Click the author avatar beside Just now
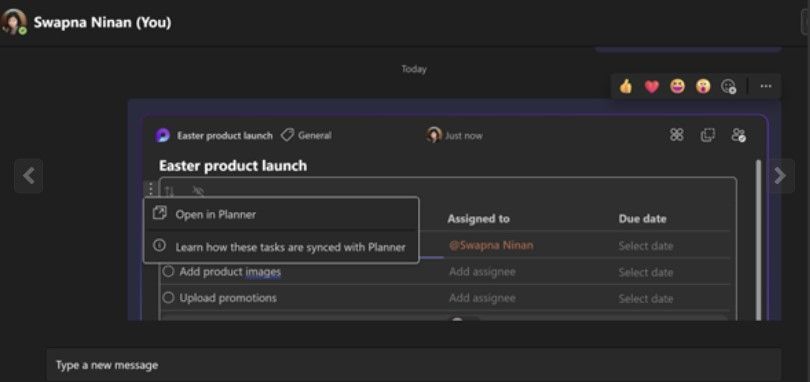810x382 pixels. pos(434,135)
